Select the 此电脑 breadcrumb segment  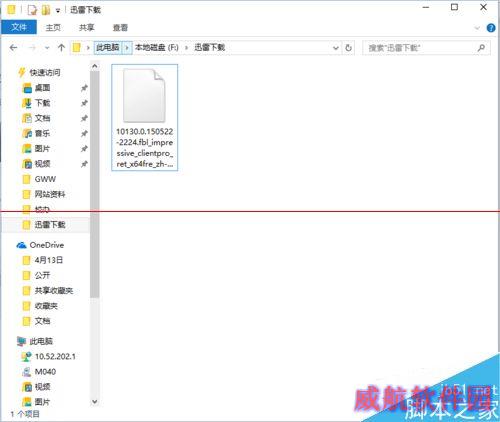tap(108, 48)
